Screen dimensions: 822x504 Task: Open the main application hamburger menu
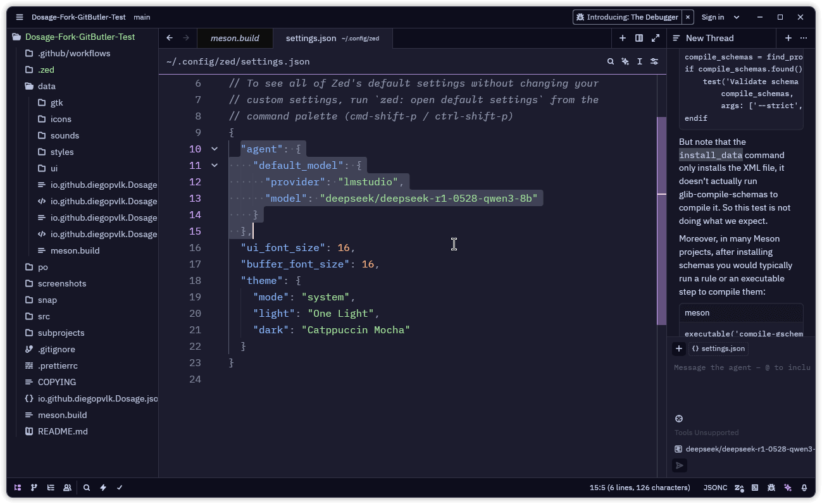(x=20, y=17)
